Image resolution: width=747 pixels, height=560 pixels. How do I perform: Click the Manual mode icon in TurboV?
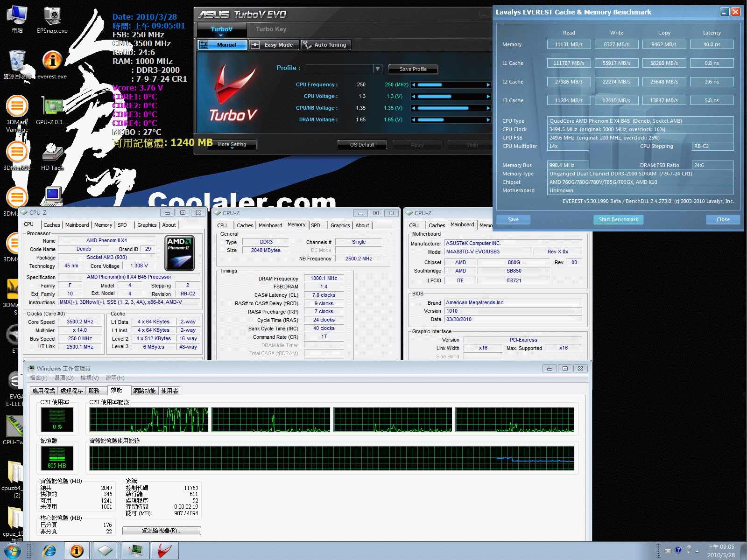(204, 45)
